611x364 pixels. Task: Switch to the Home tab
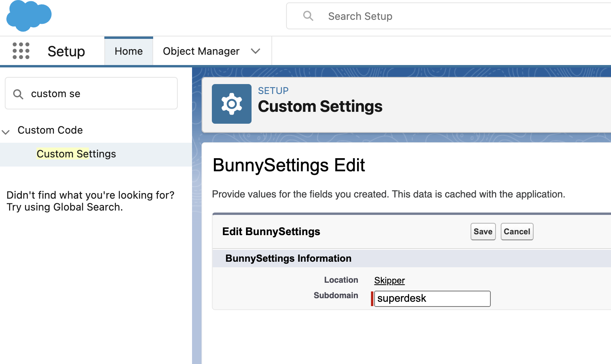coord(129,51)
